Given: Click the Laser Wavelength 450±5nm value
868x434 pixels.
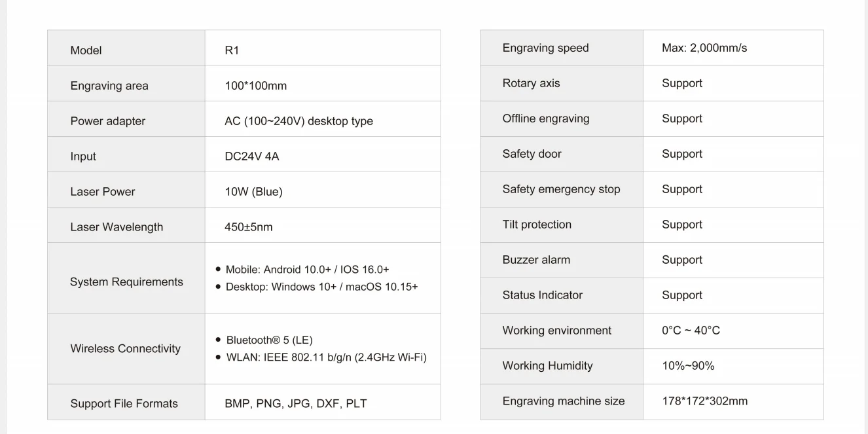Looking at the screenshot, I should point(249,227).
